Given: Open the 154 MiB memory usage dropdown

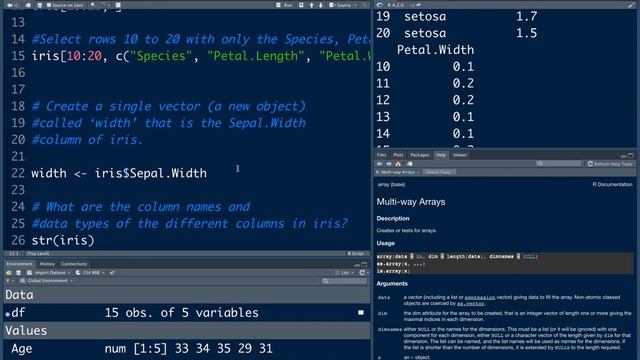Looking at the screenshot, I should [90, 273].
